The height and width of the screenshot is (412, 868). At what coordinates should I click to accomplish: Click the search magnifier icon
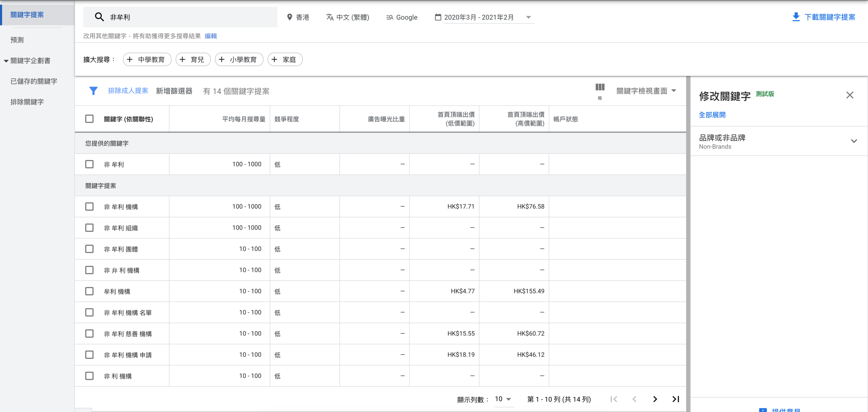click(99, 17)
